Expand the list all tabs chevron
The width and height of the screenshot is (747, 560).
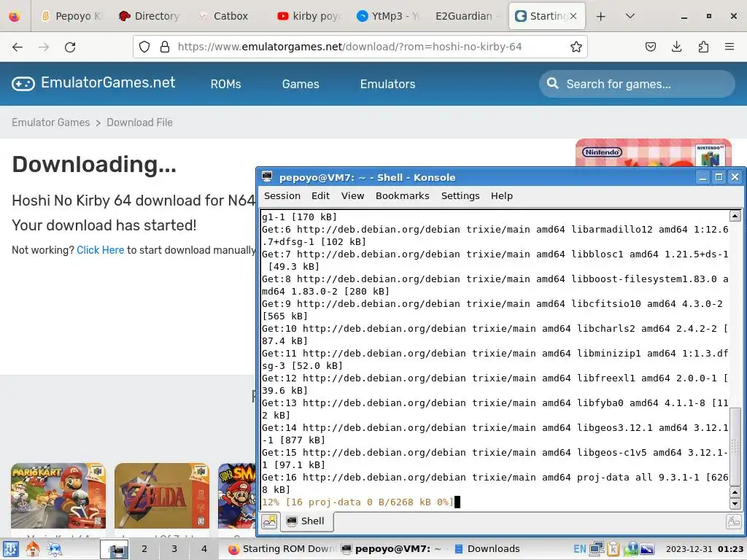[630, 16]
